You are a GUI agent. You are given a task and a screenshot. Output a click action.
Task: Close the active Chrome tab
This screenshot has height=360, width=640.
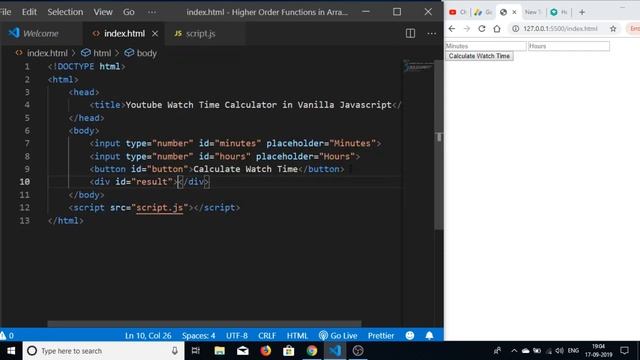pyautogui.click(x=514, y=12)
